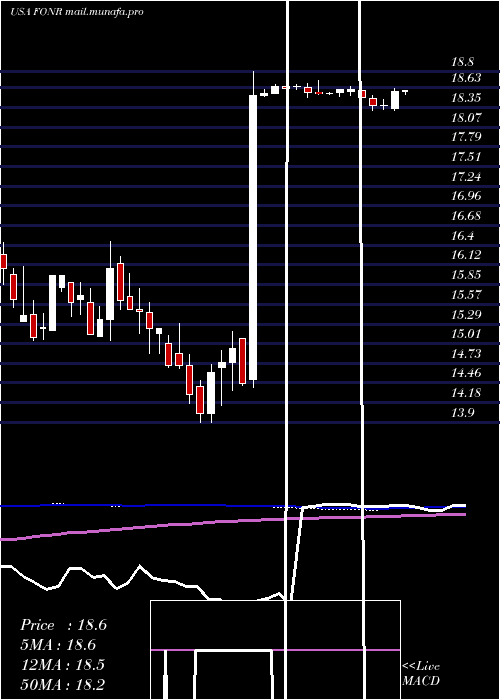Click the 16.12 price axis label
The image size is (500, 700).
466,254
